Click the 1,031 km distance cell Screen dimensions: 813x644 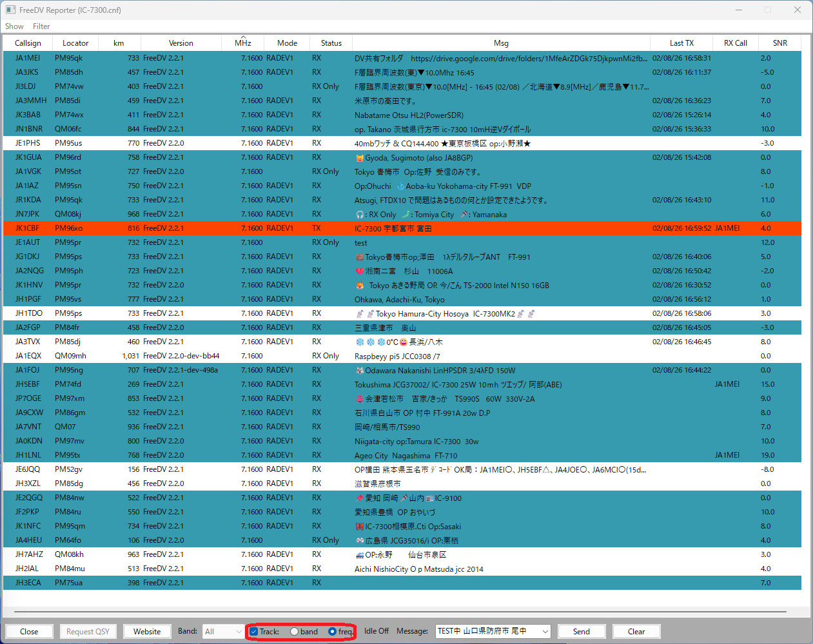130,356
